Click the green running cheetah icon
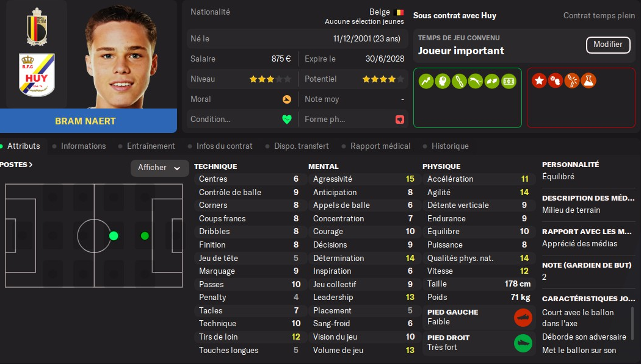Viewport: 641px width, 364px height. pos(476,80)
